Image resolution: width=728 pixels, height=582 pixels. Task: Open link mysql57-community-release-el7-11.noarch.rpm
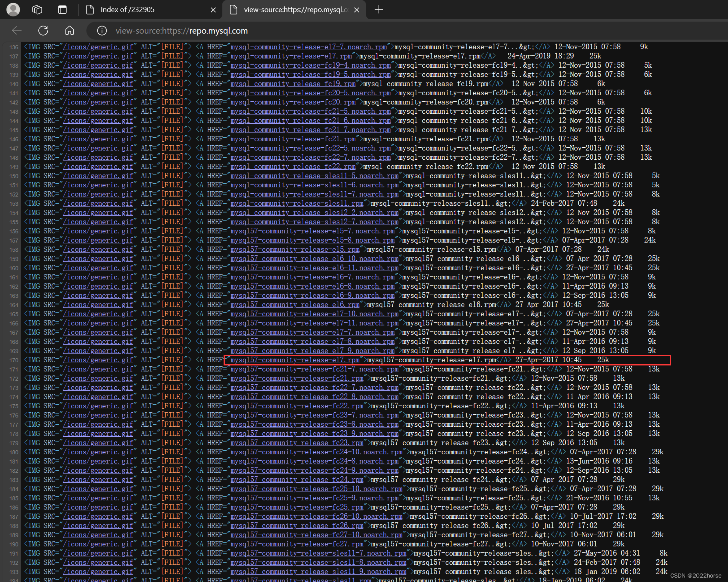315,323
